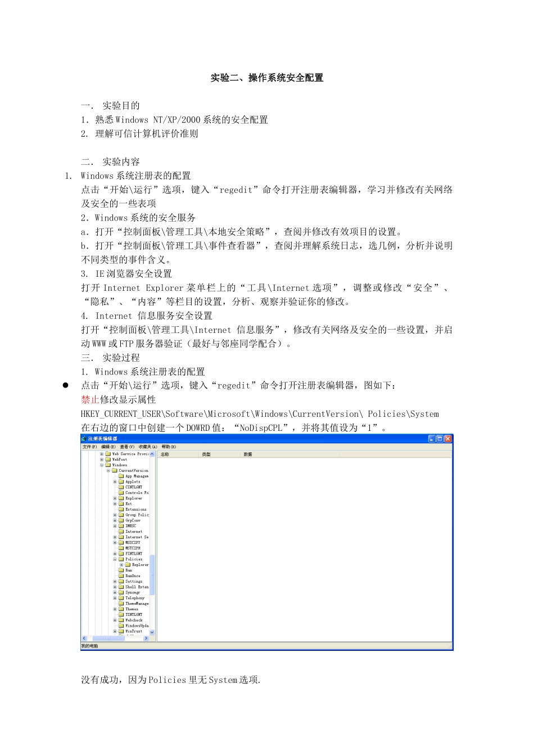This screenshot has height=756, width=534.
Task: Click the MSTCIPH key folder icon
Action: coord(121,548)
